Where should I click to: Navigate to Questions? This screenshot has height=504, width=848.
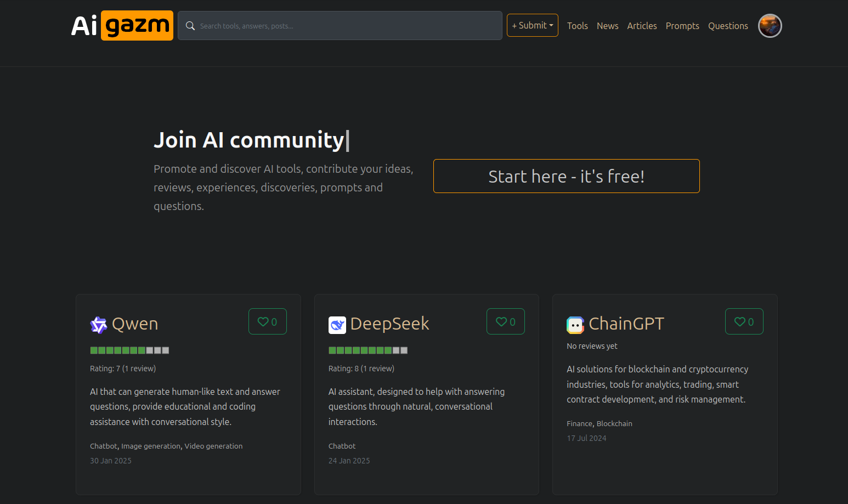(728, 26)
